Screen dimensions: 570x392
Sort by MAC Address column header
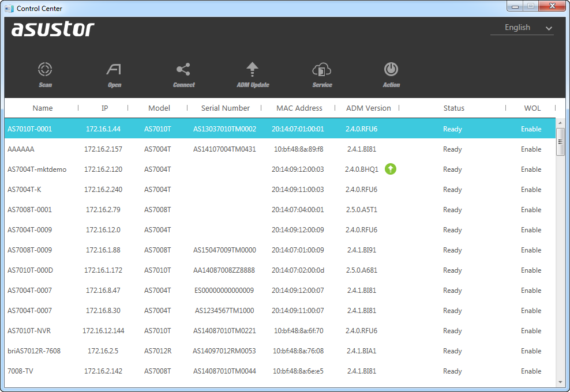(x=299, y=108)
